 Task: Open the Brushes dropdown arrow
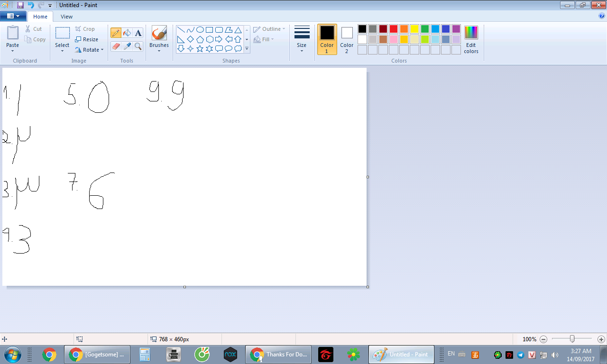[x=159, y=51]
